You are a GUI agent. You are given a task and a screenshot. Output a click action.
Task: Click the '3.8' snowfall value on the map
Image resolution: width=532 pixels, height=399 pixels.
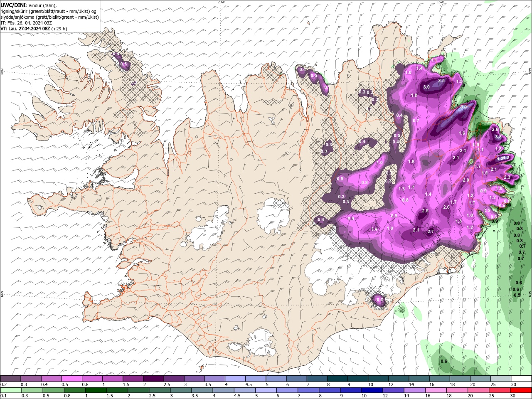point(498,137)
